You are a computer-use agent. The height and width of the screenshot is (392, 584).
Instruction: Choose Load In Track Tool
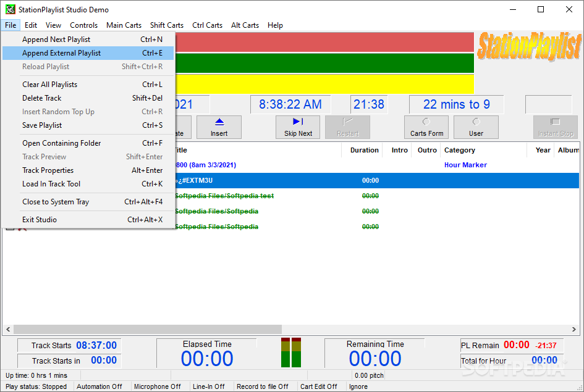pos(88,184)
